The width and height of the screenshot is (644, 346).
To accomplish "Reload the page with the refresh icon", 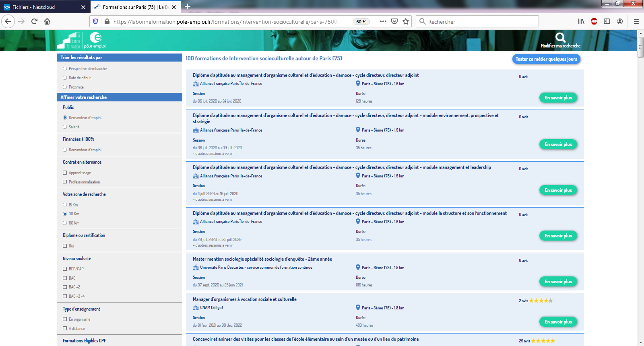I will (x=34, y=21).
